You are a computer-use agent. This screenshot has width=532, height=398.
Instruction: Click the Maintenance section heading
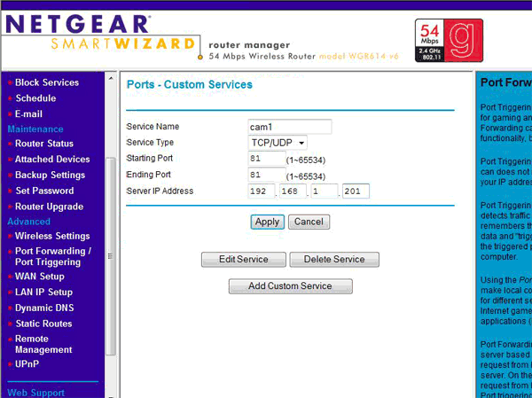coord(35,129)
